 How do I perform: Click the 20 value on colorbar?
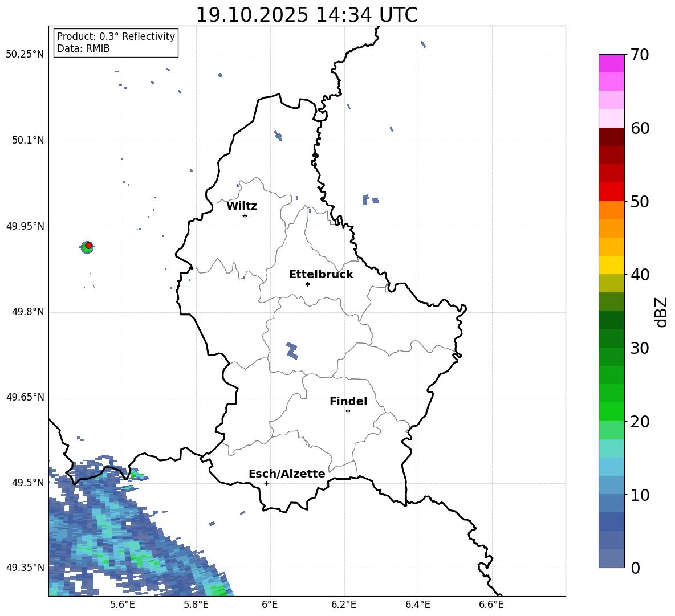click(x=640, y=422)
